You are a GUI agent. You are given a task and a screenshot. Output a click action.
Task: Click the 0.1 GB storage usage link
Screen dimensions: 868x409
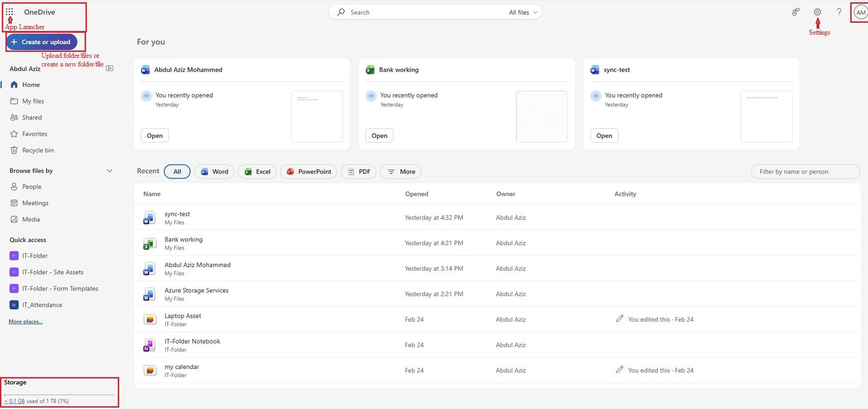(x=15, y=401)
